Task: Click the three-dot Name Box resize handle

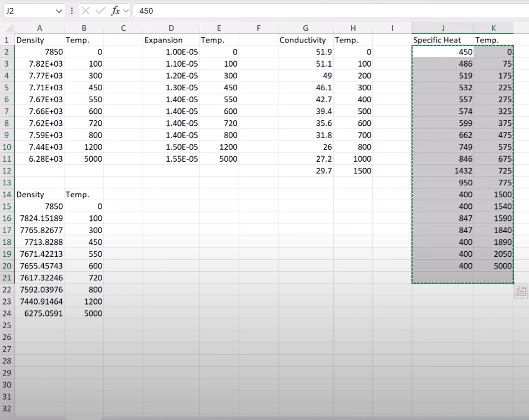Action: (72, 11)
